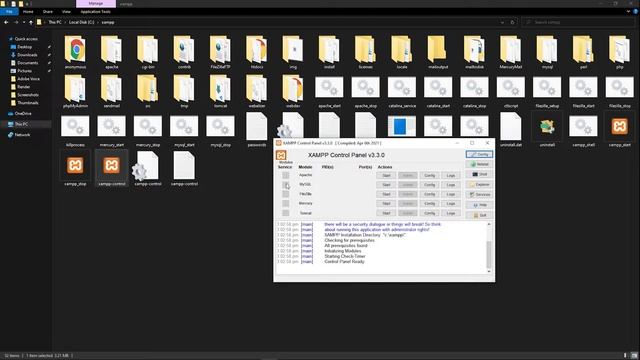The image size is (640, 360).
Task: Toggle the Mercury service checkbox in XAMPP
Action: click(x=286, y=203)
